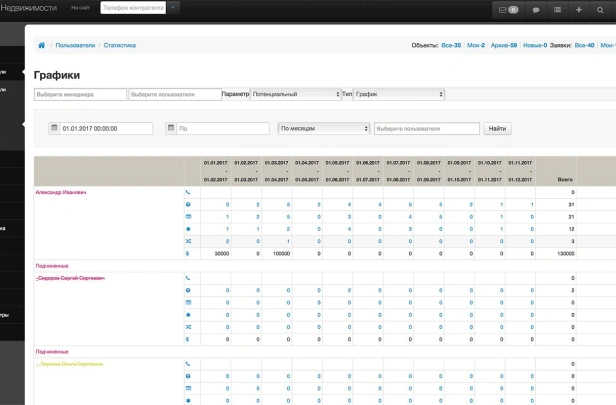Open the Тип dropdown showing График
The height and width of the screenshot is (405, 616).
399,94
